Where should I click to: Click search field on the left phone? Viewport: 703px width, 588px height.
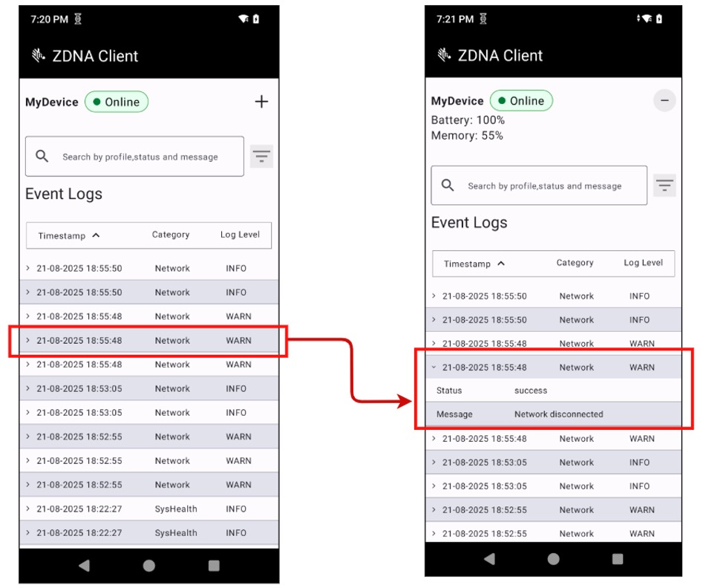tap(140, 157)
